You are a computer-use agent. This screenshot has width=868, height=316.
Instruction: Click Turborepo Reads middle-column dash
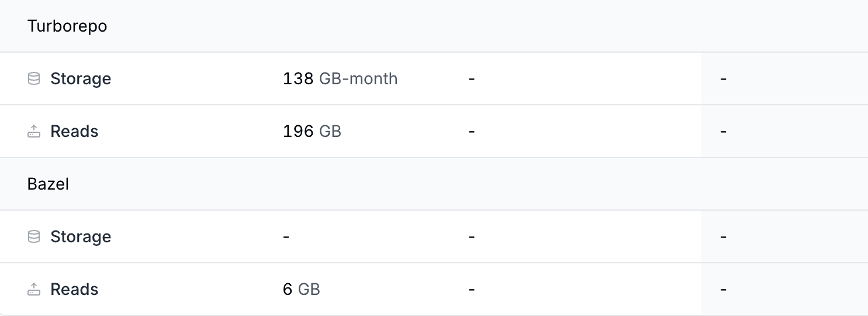(x=471, y=132)
